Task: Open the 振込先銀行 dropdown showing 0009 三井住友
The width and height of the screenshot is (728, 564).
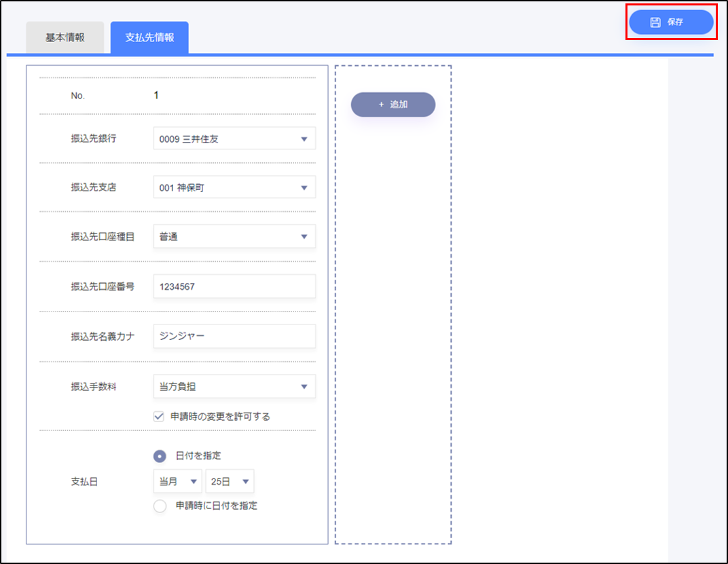Action: [234, 139]
